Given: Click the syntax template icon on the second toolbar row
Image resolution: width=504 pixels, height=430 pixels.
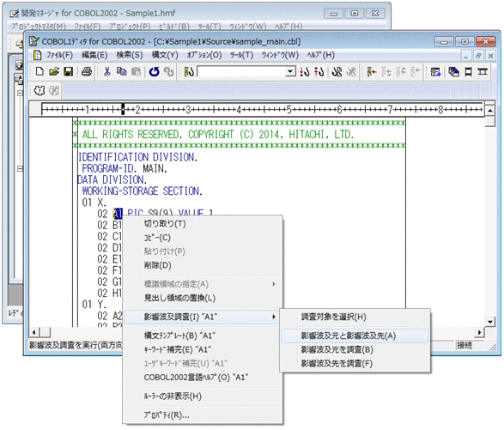Looking at the screenshot, I should pos(39,91).
